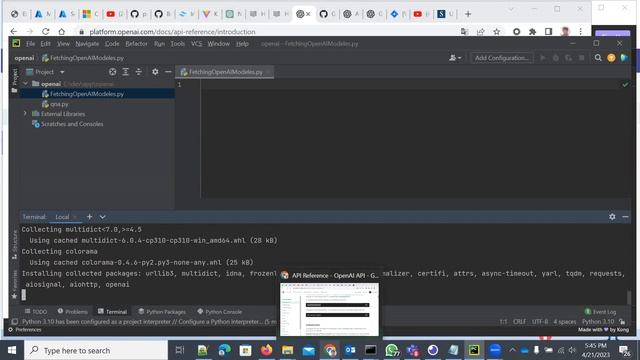Open the CRLF line separator selector
This screenshot has height=360, width=640.
coord(519,322)
